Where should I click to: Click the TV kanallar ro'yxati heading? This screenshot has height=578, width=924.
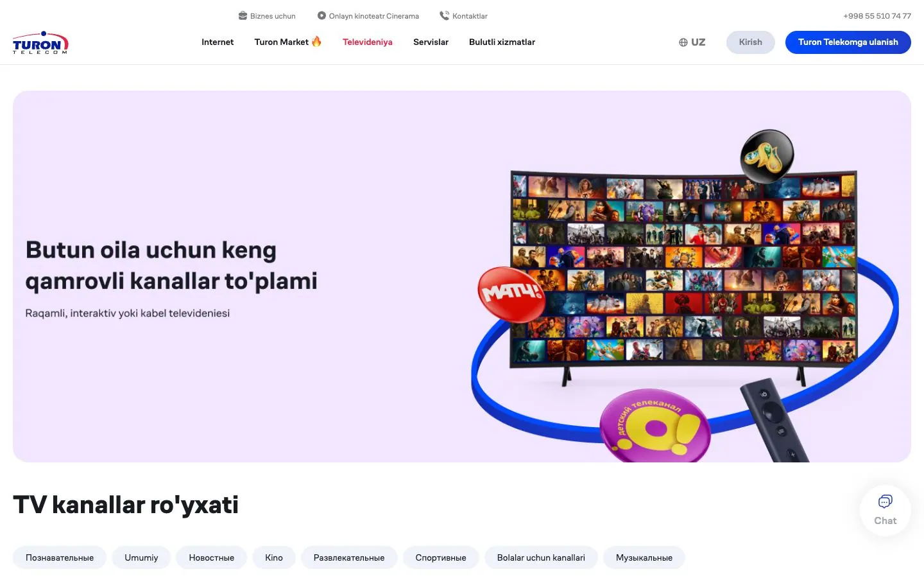(126, 505)
